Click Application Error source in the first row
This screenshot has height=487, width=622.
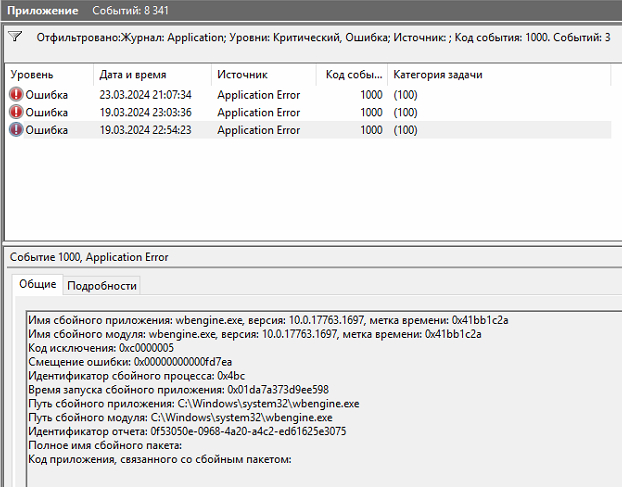tap(258, 95)
